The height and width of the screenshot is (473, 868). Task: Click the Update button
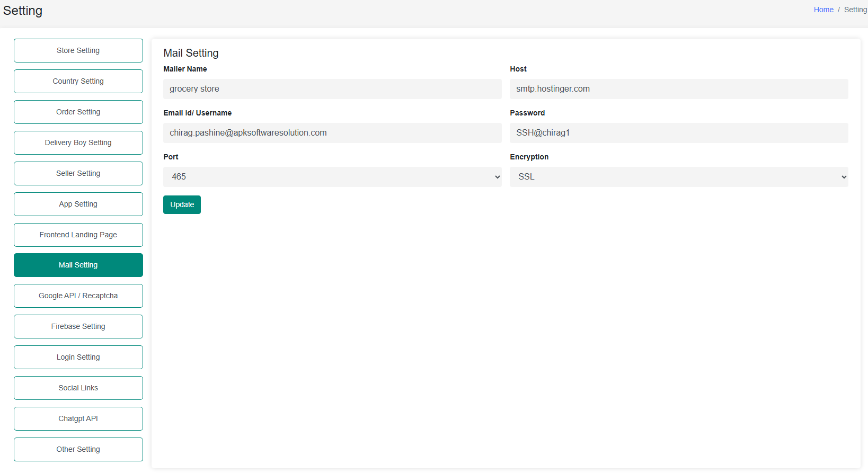click(x=182, y=204)
